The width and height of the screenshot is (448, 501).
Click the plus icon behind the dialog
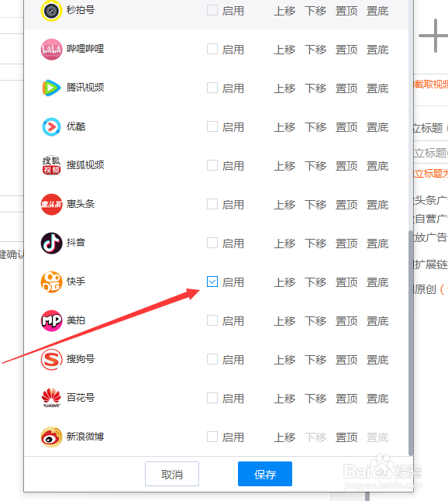pos(435,36)
